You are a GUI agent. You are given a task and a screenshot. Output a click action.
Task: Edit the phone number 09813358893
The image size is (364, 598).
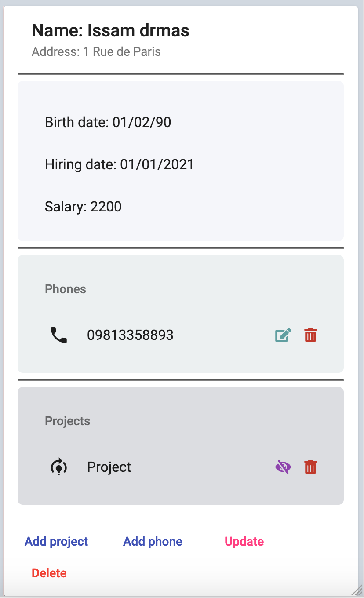click(x=283, y=335)
